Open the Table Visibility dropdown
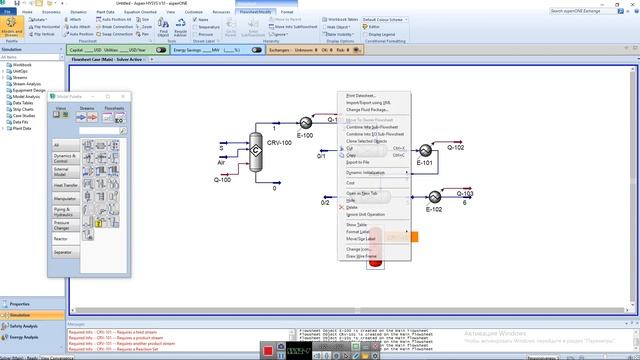The image size is (640, 360). pyautogui.click(x=338, y=34)
